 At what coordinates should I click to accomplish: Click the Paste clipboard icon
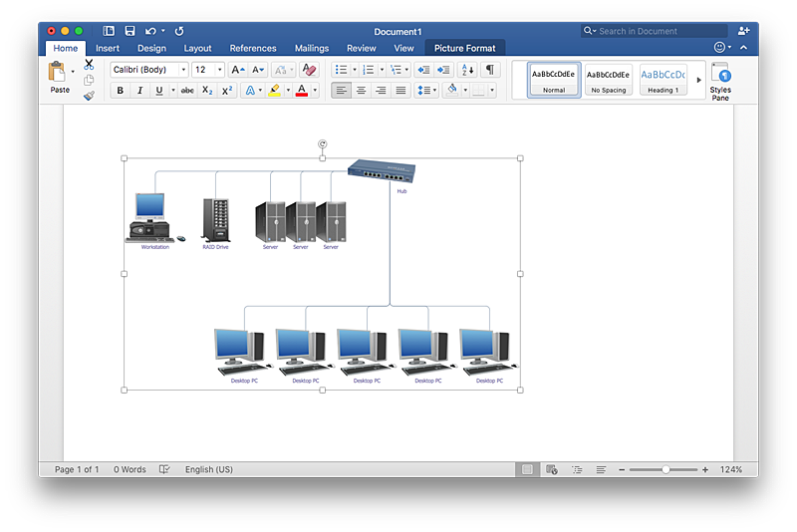point(58,73)
